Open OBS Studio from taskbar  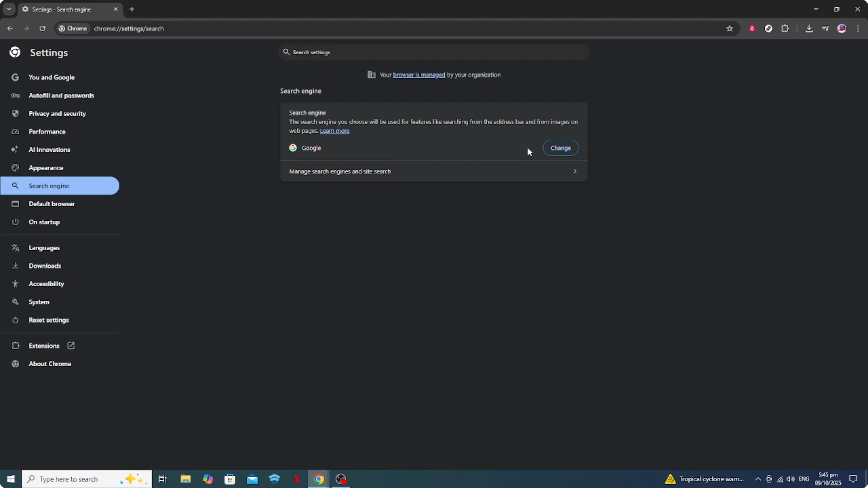tap(341, 479)
